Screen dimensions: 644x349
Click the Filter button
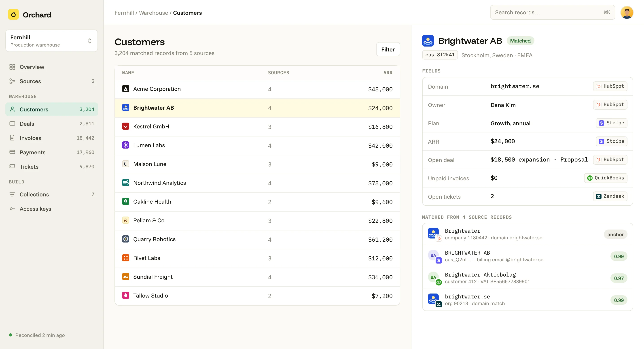pos(388,49)
